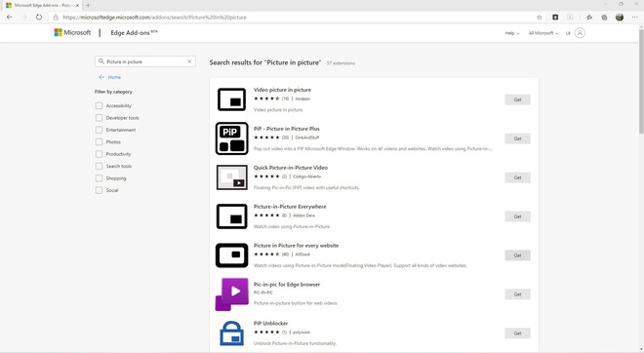
Task: Open Picture-in-Picture Everywhere icon
Action: 231,216
